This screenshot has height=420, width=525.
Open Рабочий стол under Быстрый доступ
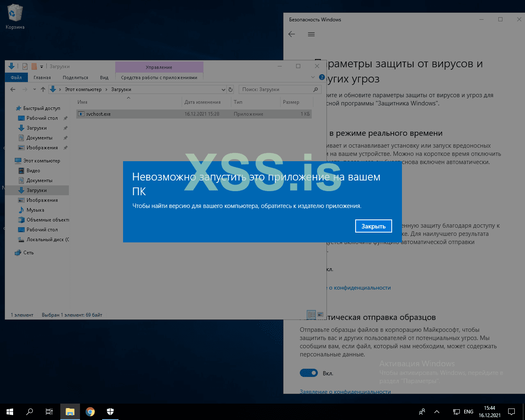[38, 118]
